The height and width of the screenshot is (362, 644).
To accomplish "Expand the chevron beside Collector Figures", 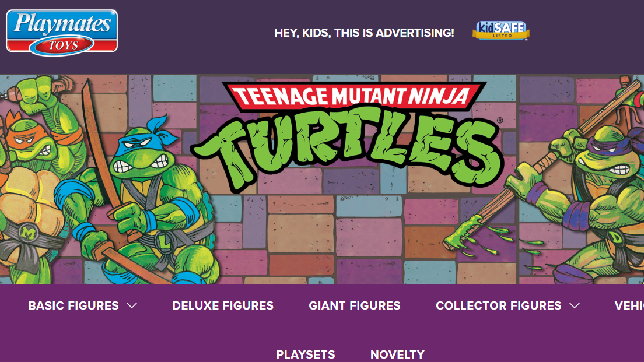I will tap(575, 305).
